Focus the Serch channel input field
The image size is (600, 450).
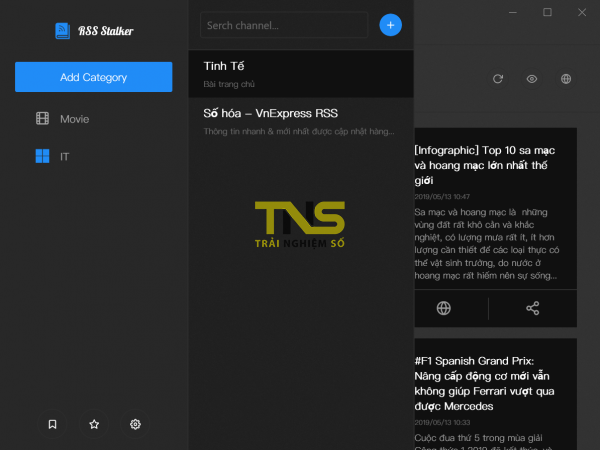tap(284, 25)
